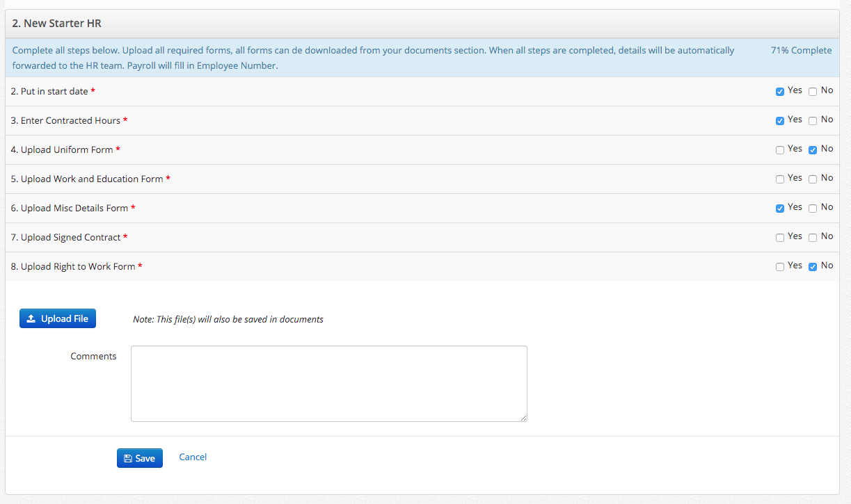Save the New Starter HR form
The image size is (851, 504).
pyautogui.click(x=140, y=458)
